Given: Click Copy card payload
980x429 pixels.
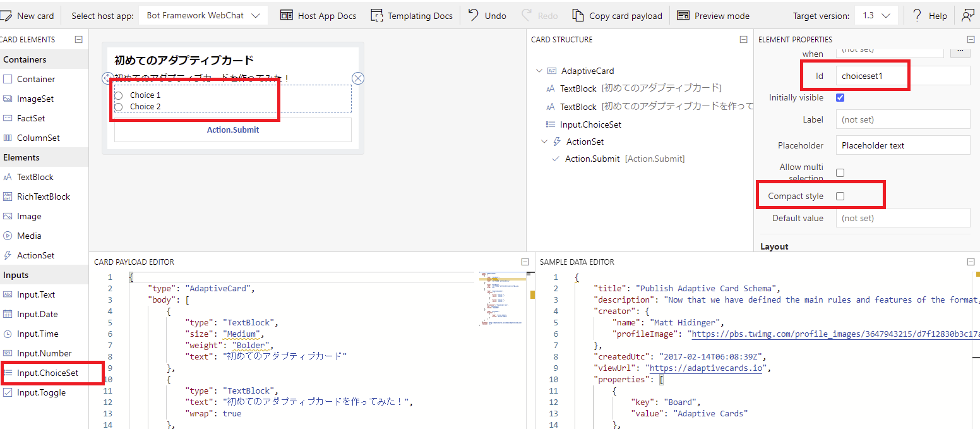Looking at the screenshot, I should (616, 15).
